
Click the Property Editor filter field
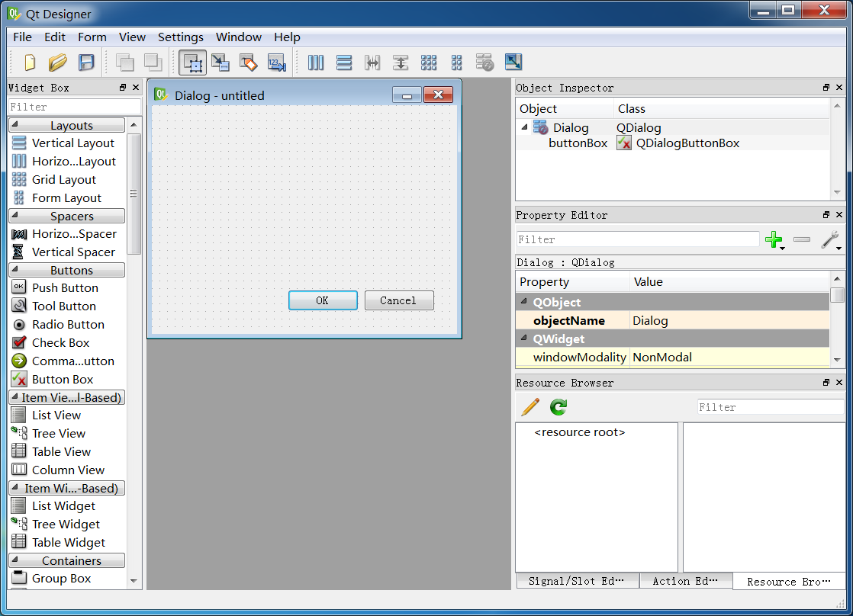[638, 239]
